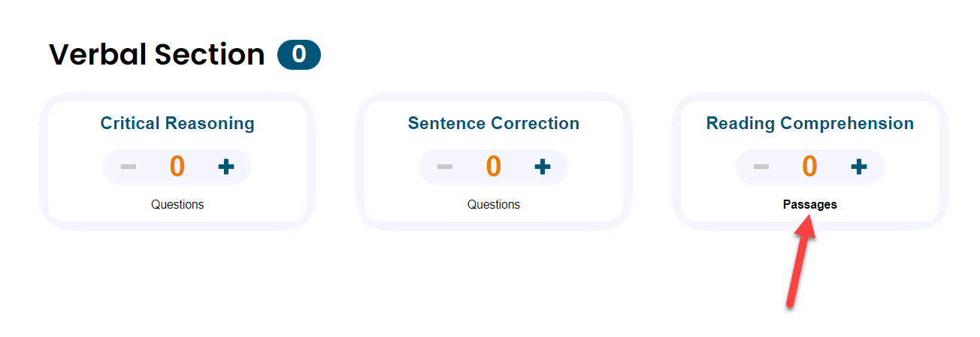Increase Critical Reasoning question count with plus
Image resolution: width=980 pixels, height=337 pixels.
tap(225, 167)
